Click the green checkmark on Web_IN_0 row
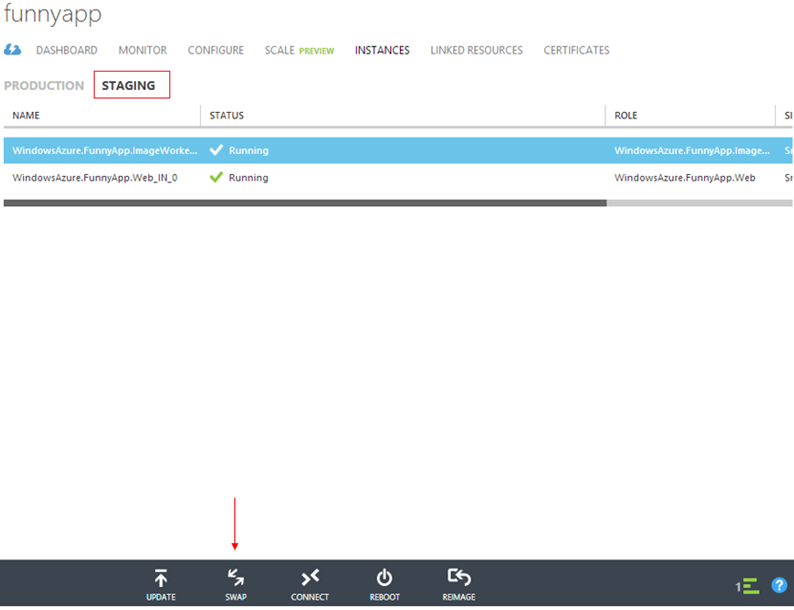The width and height of the screenshot is (794, 610). (x=216, y=177)
